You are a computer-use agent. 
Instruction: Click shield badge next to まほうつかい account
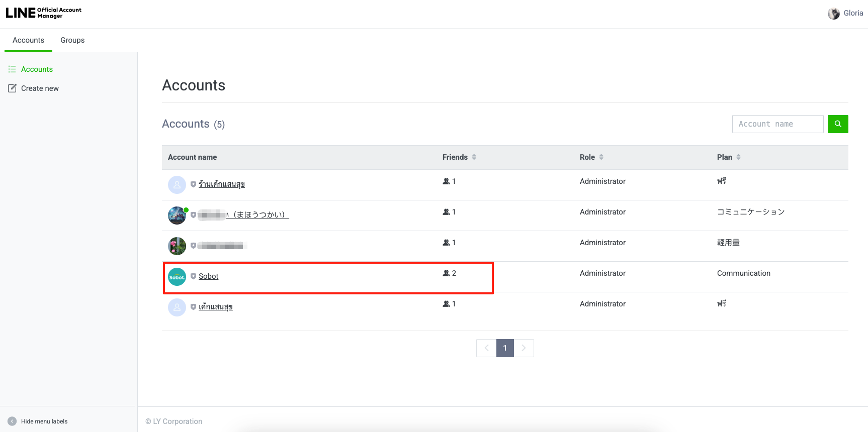[x=193, y=215]
